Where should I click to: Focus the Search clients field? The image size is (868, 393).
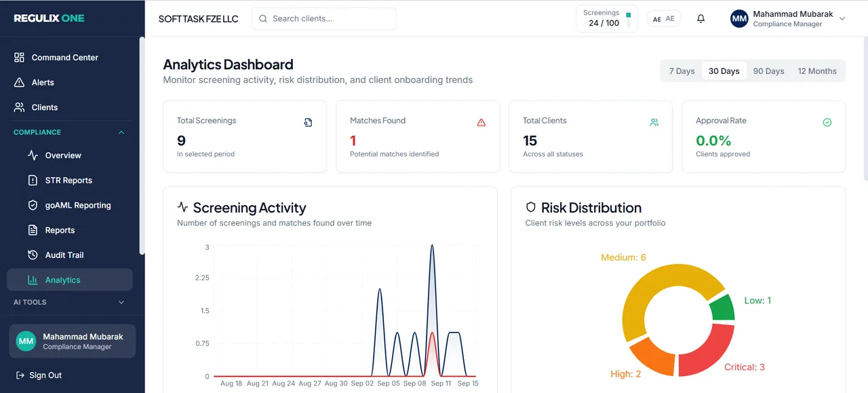(324, 19)
